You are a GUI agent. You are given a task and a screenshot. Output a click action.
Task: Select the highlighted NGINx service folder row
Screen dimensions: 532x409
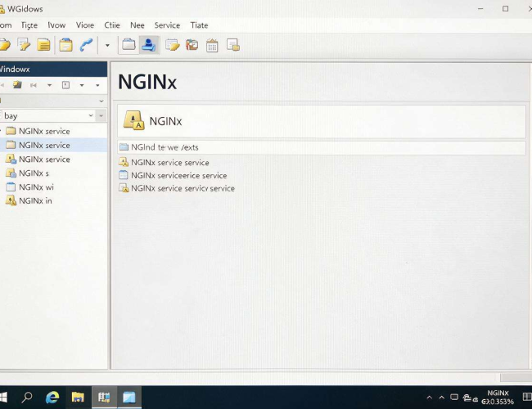(53, 145)
